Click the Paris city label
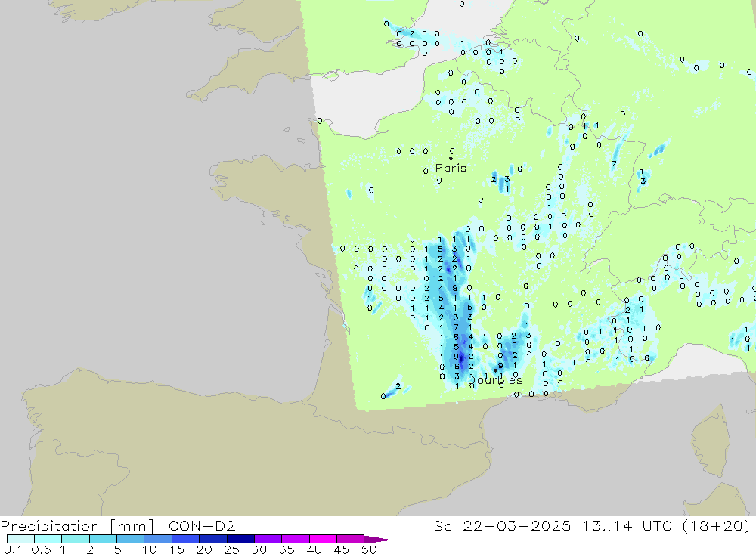The width and height of the screenshot is (756, 554). [x=451, y=168]
